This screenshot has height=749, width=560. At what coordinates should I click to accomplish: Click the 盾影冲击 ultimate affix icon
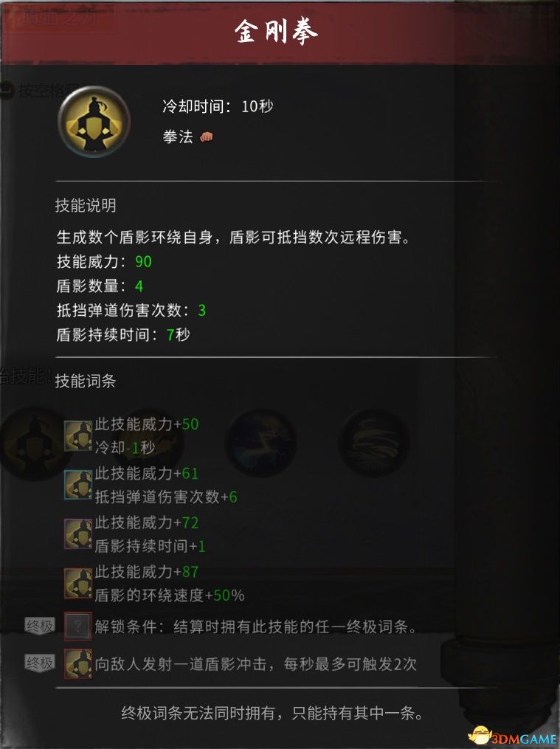point(78,663)
